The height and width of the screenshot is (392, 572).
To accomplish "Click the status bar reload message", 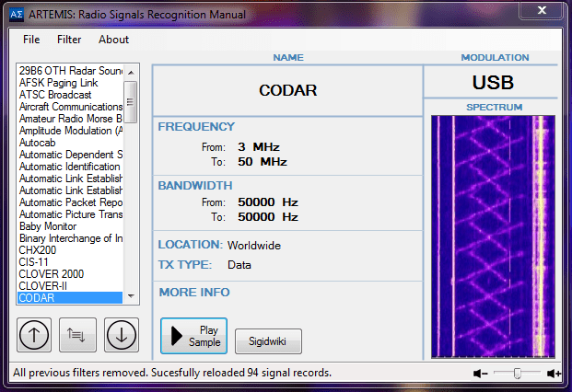I will click(x=172, y=373).
